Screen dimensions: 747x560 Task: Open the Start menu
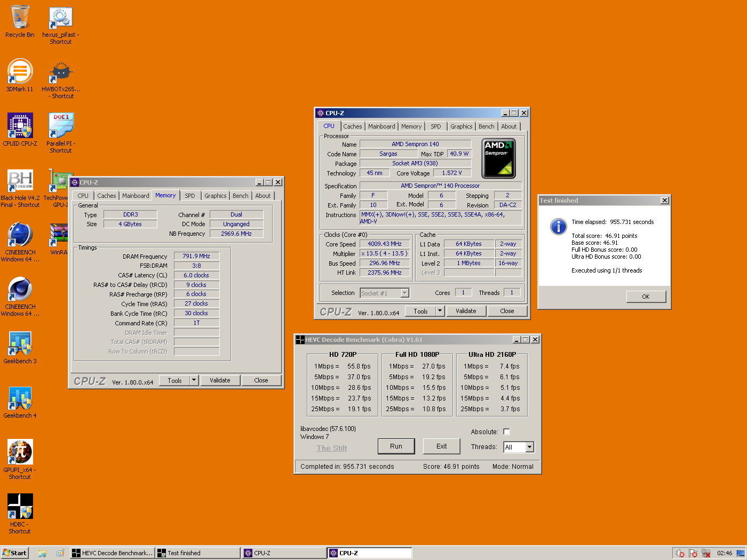(x=14, y=553)
